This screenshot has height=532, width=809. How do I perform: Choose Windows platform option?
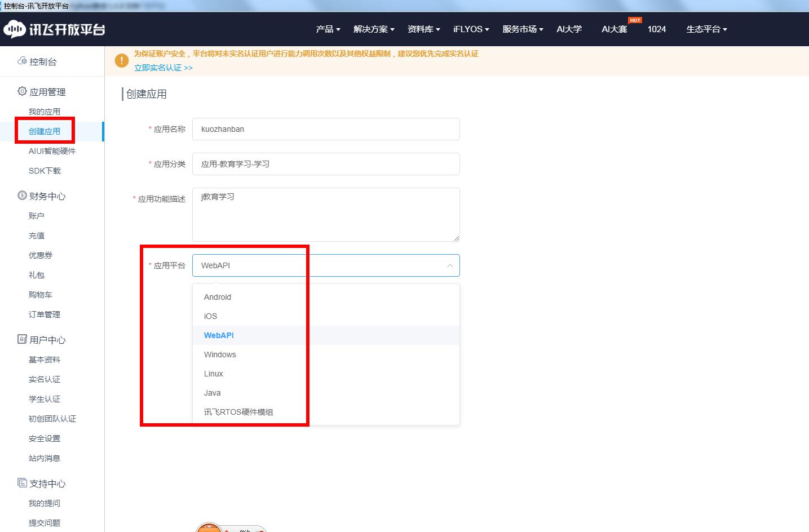coord(326,354)
